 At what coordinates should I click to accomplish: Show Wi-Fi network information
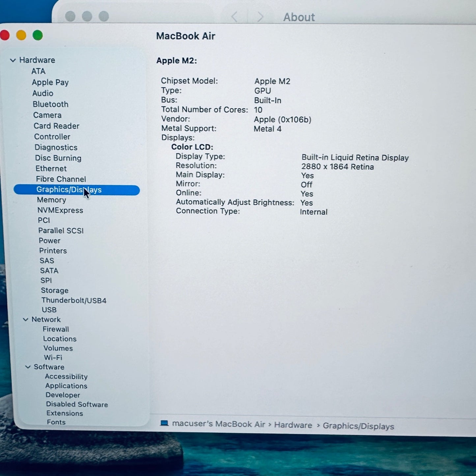(x=53, y=358)
